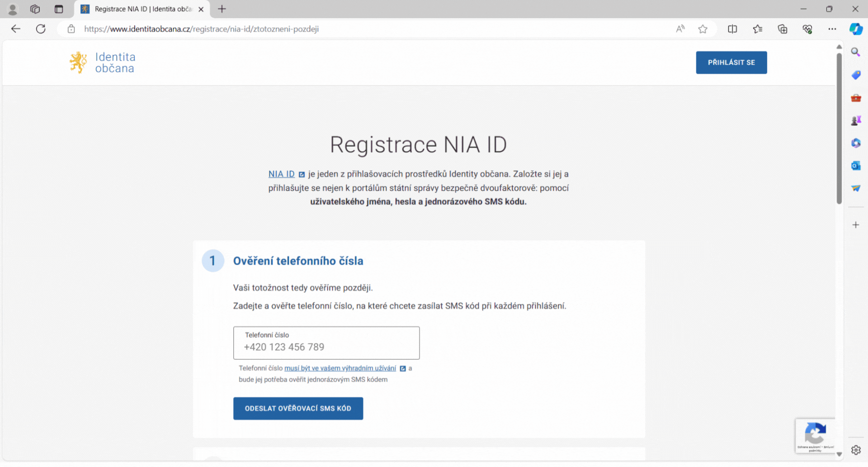Viewport: 868px width, 467px height.
Task: Open Workspaces icon in title bar
Action: (x=35, y=9)
